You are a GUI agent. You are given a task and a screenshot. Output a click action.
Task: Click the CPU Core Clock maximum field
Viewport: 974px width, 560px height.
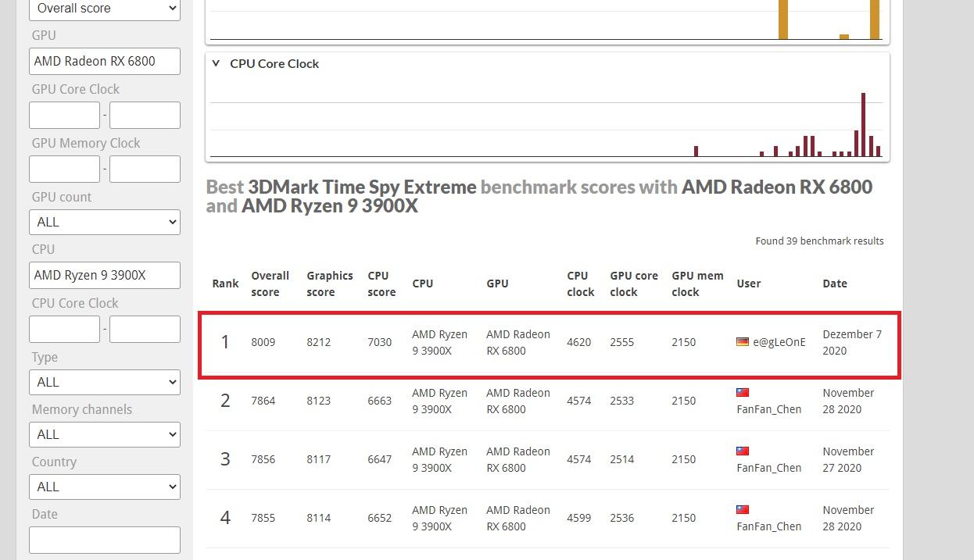click(145, 329)
